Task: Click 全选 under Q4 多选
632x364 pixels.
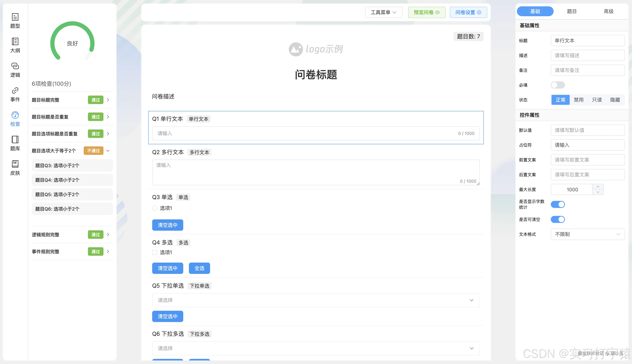Action: [x=199, y=268]
